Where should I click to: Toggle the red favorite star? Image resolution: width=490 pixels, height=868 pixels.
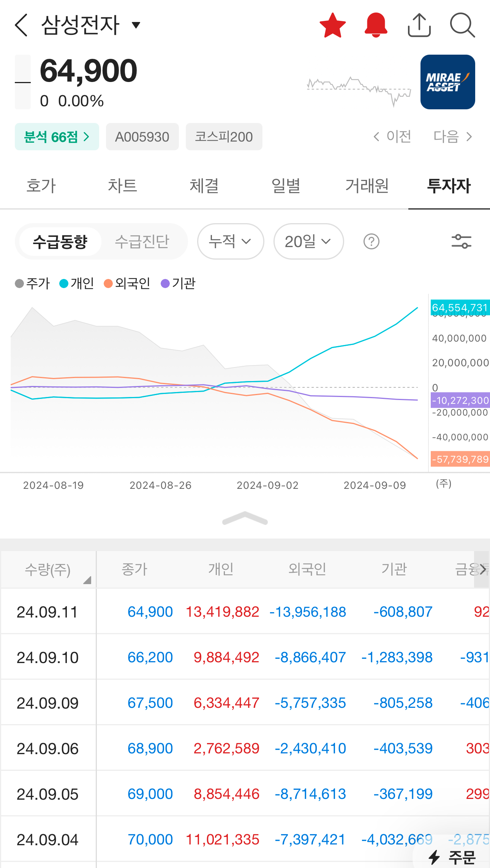pos(333,25)
